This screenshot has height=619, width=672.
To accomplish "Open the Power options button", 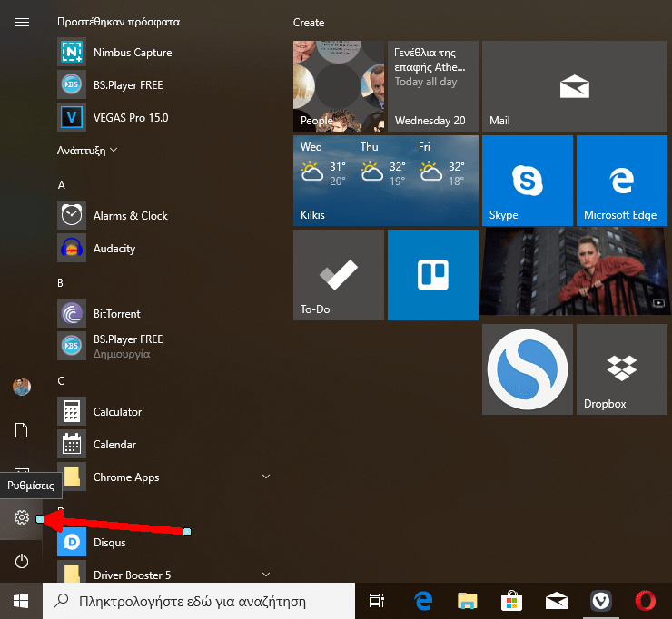I will tap(22, 561).
